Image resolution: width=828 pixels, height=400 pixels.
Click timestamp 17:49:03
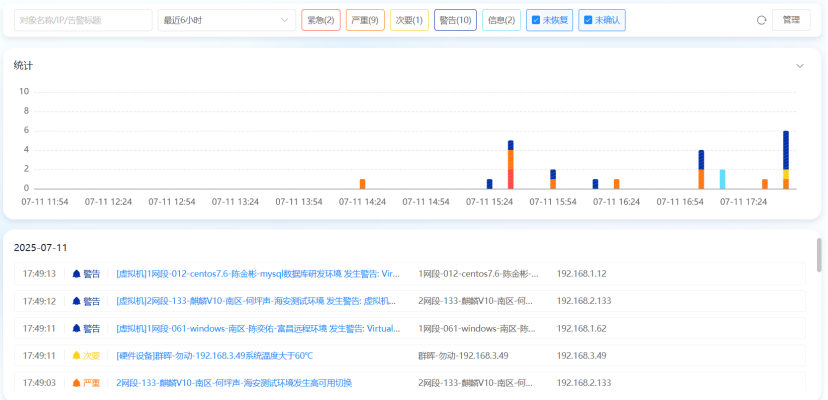(x=39, y=383)
